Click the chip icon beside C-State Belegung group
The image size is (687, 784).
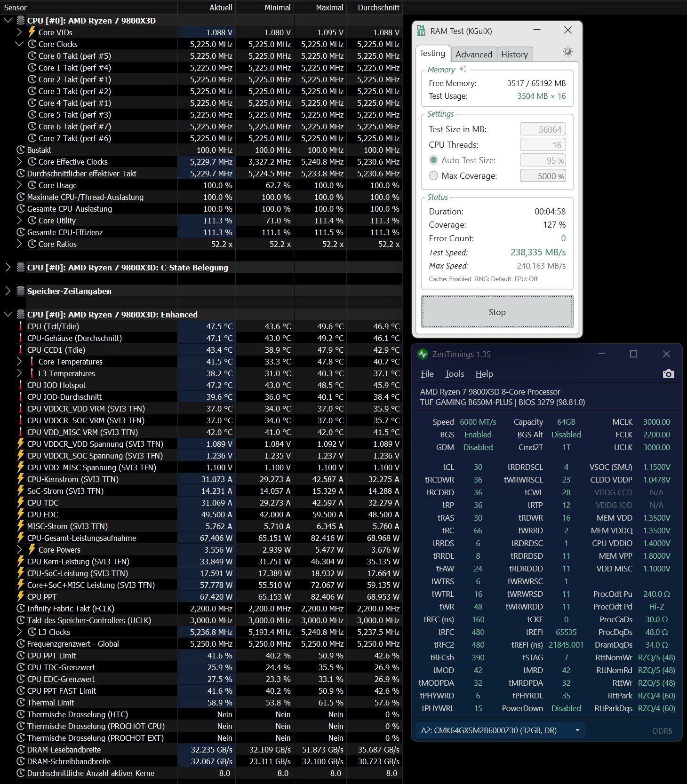click(x=21, y=268)
